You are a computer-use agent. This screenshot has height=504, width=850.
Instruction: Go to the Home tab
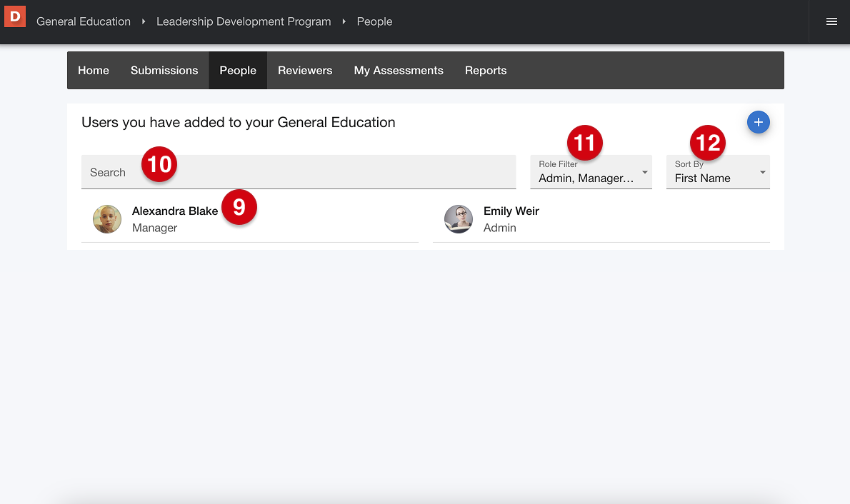94,71
